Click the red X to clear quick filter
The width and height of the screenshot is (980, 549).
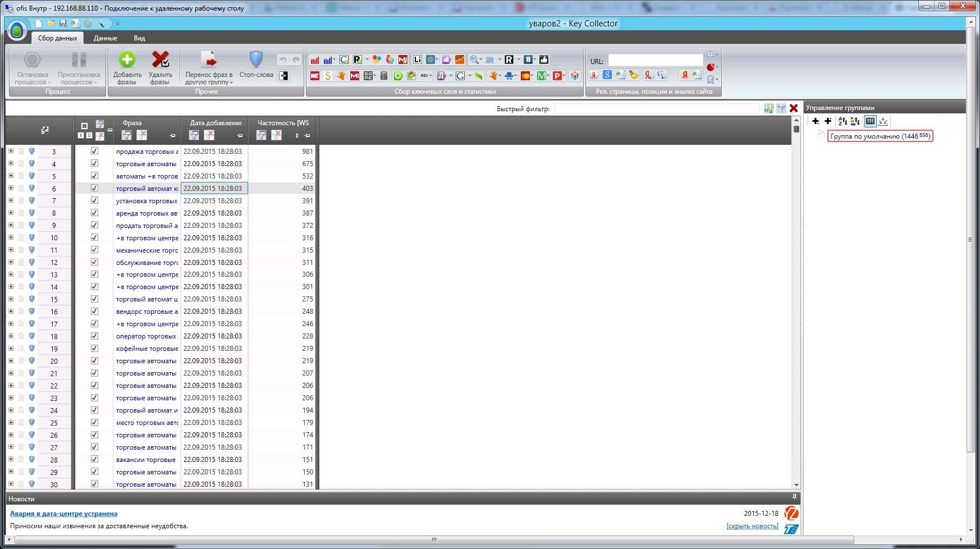(794, 108)
